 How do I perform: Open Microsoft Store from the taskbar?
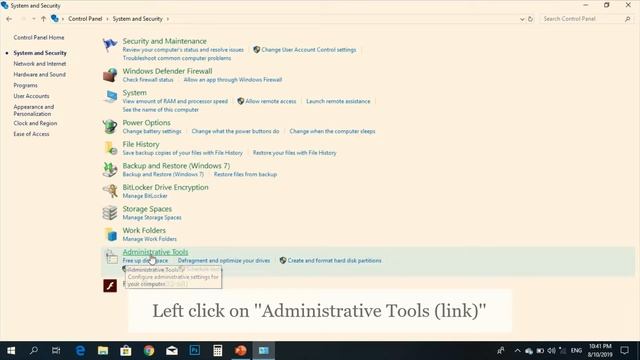click(126, 351)
